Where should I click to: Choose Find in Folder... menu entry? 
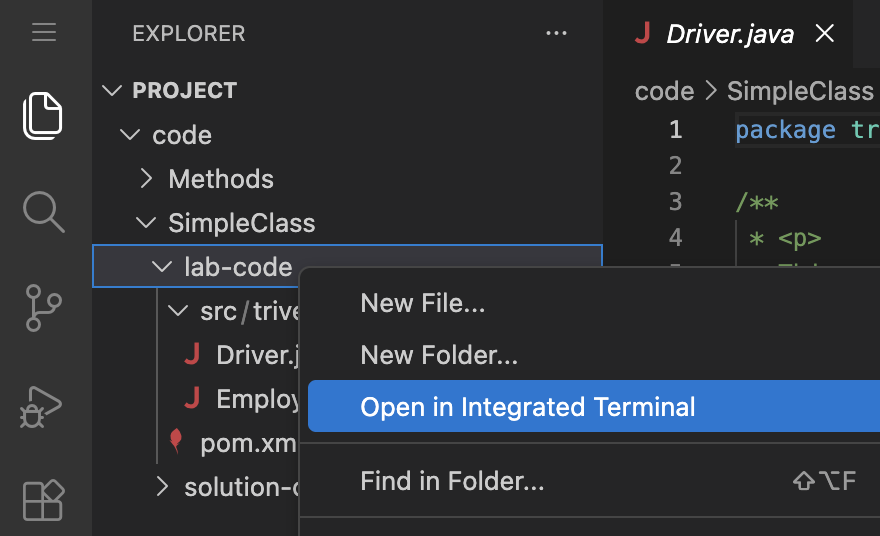(594, 481)
